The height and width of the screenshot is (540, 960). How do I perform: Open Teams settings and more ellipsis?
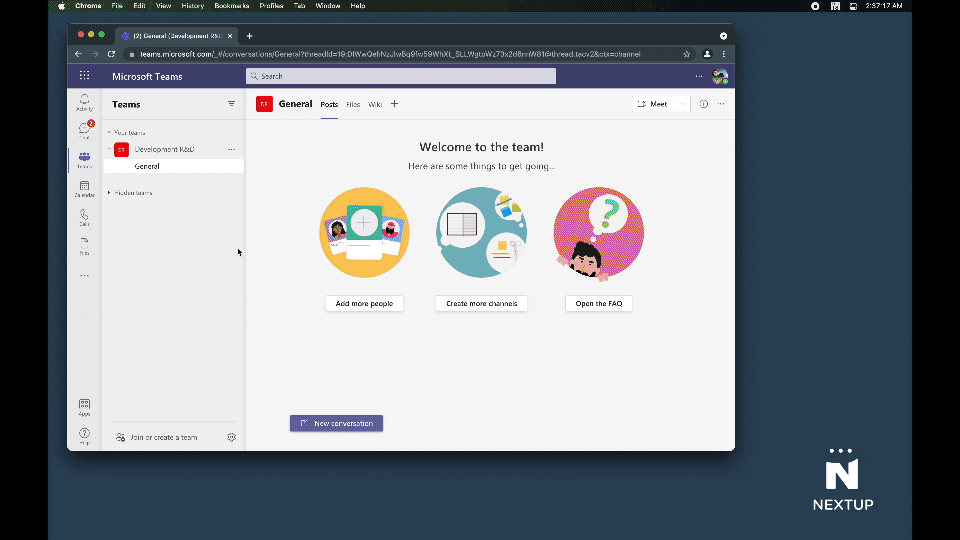coord(699,77)
